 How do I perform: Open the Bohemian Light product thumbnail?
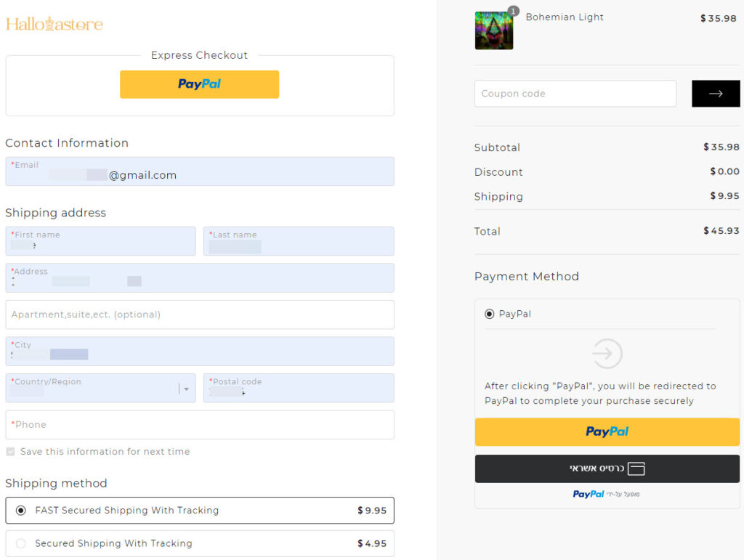tap(494, 31)
